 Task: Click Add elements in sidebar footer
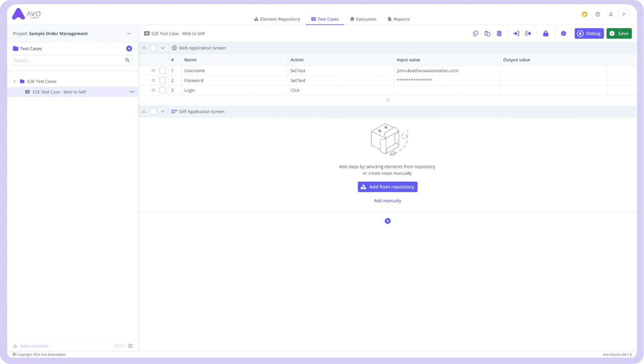click(31, 346)
